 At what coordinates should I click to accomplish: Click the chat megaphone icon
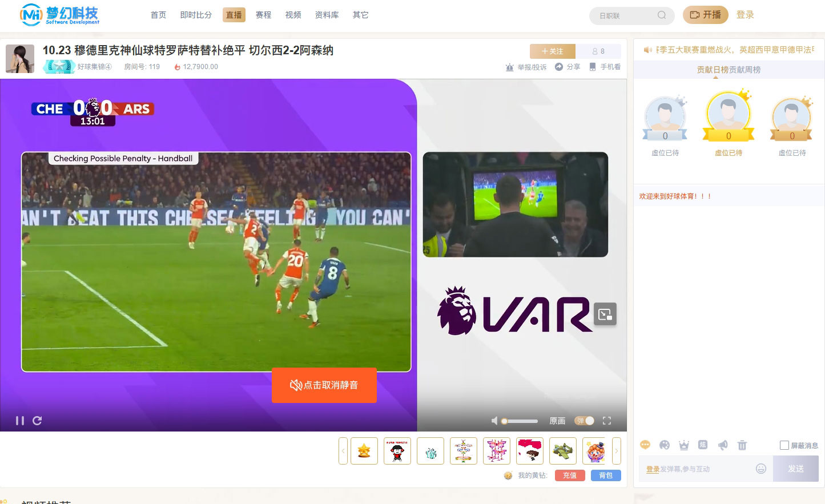click(723, 445)
